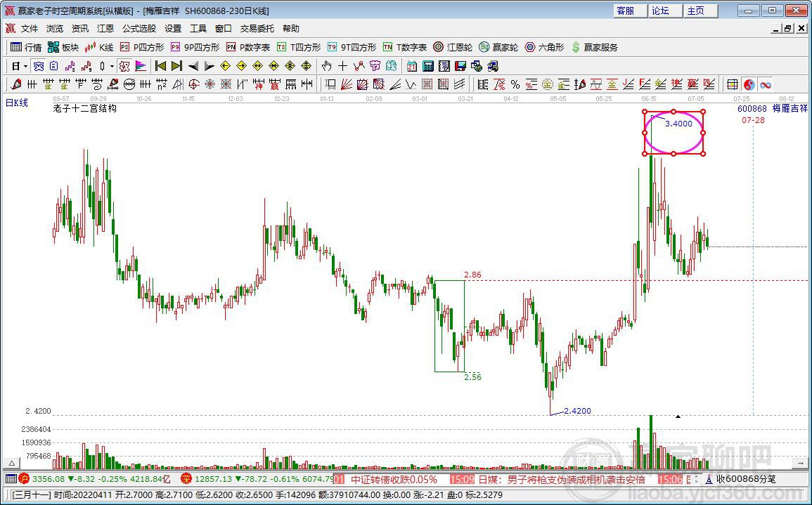Open the 行情 quotes view
The image size is (812, 505).
[26, 47]
